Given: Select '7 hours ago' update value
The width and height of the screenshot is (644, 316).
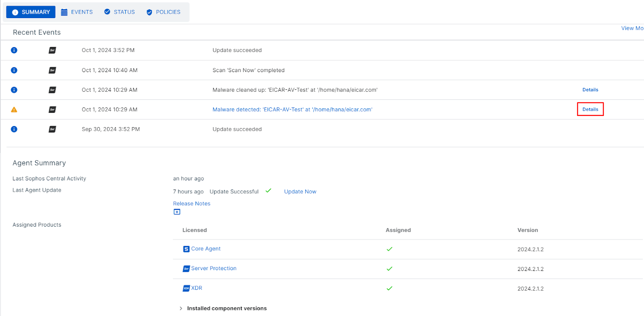Looking at the screenshot, I should pos(188,192).
